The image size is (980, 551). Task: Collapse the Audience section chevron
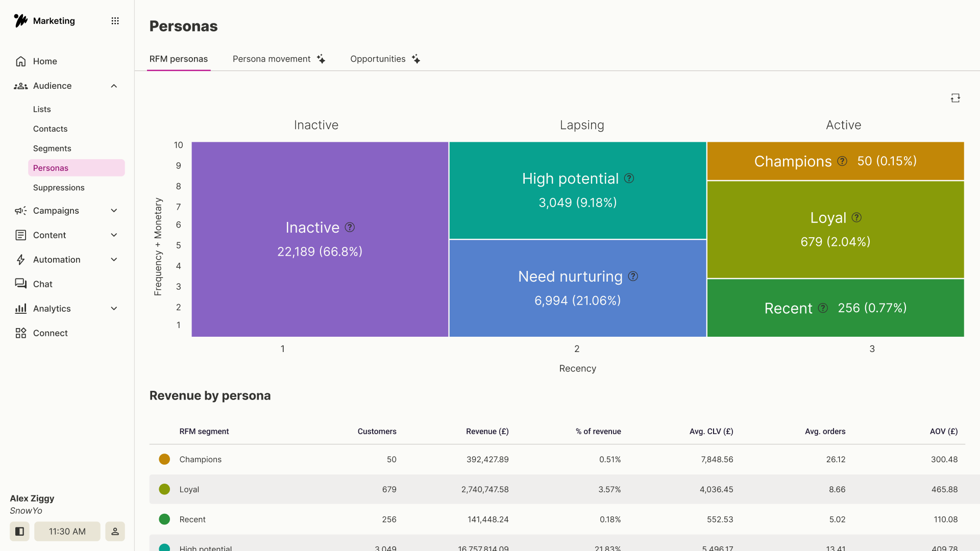pos(114,86)
